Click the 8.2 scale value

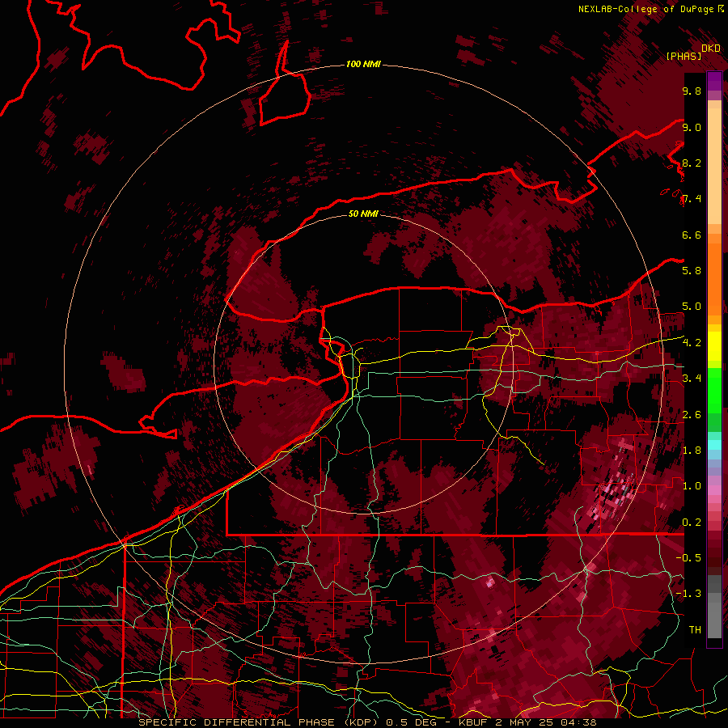[692, 163]
